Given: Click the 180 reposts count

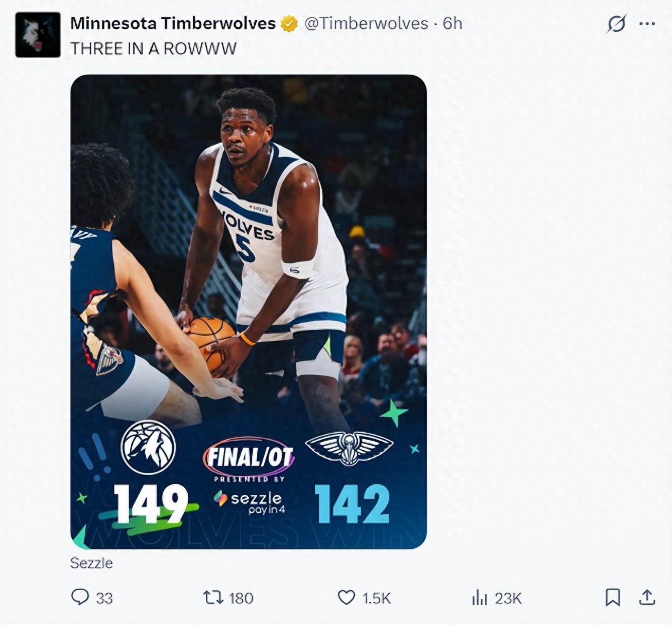Looking at the screenshot, I should tap(241, 598).
